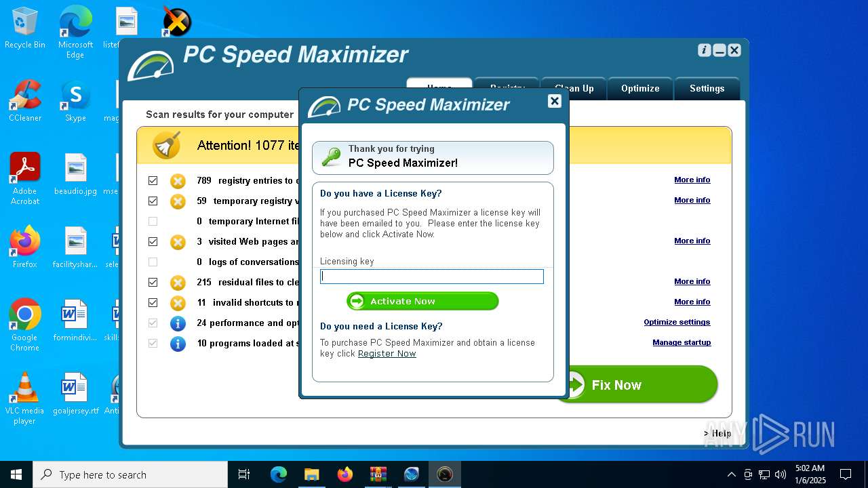This screenshot has height=488, width=868.
Task: Toggle the temporary Internet files checkbox
Action: click(x=153, y=222)
